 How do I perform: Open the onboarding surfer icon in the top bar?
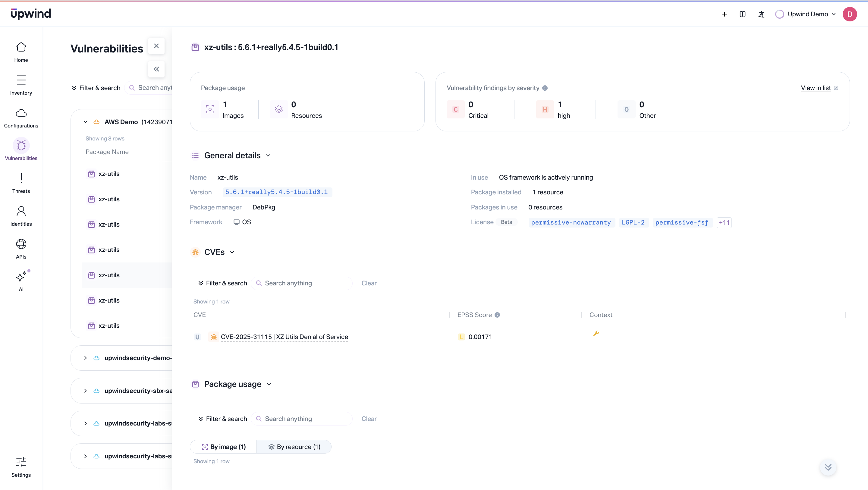coord(761,14)
